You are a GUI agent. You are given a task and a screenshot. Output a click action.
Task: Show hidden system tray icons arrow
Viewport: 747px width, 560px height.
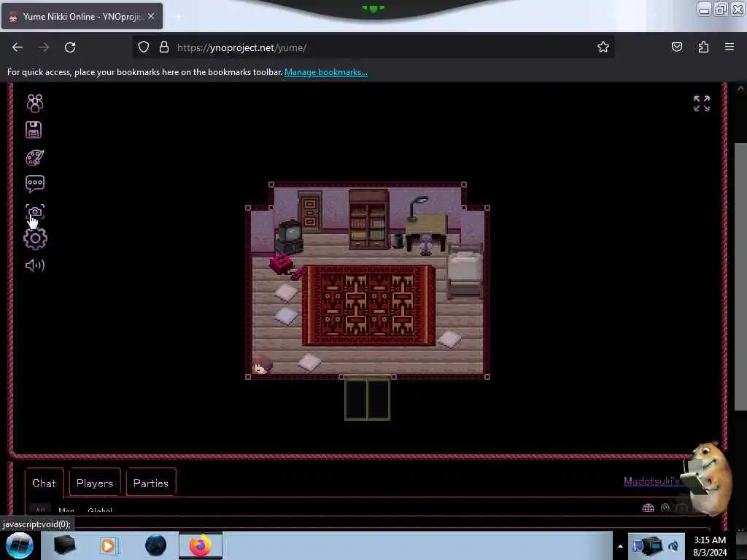[620, 546]
